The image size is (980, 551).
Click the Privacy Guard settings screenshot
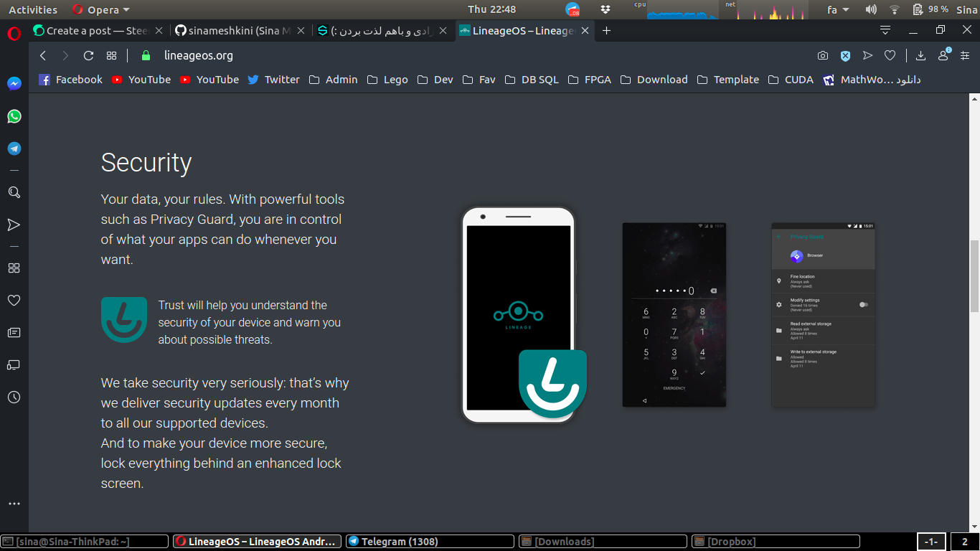[824, 315]
